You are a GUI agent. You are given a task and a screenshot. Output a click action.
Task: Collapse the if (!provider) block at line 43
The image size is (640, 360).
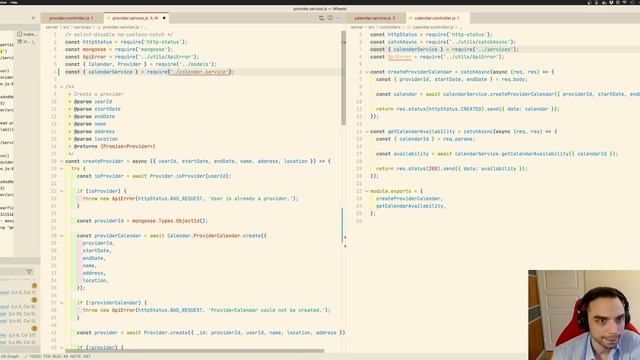click(62, 347)
